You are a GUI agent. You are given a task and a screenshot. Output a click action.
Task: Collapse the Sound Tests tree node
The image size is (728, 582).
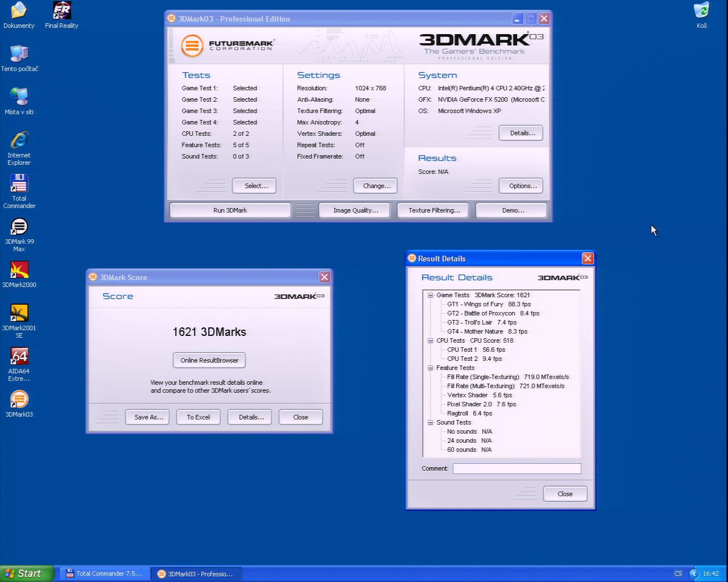(431, 422)
